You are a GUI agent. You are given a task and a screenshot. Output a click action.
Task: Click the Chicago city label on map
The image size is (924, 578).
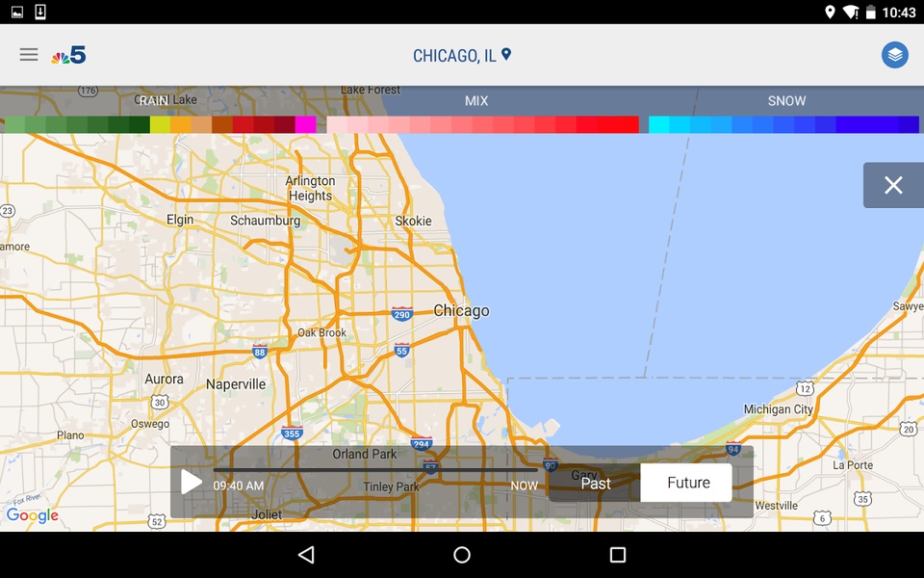click(461, 311)
